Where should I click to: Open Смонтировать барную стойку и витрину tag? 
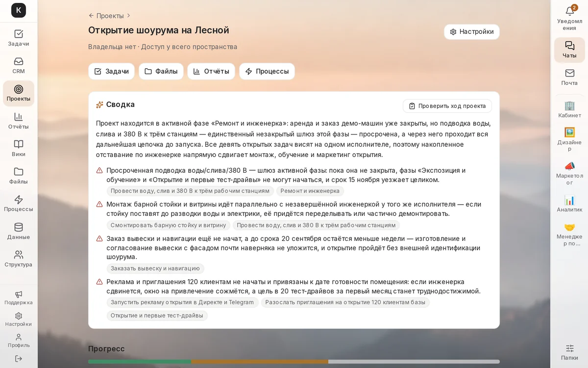169,225
